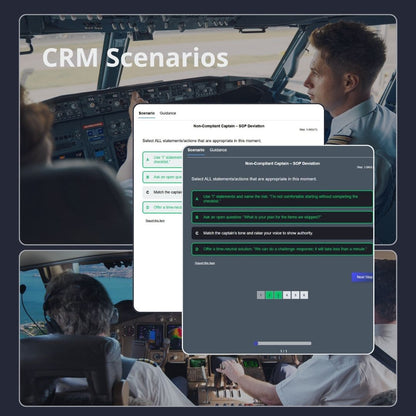Screen dimensions: 416x416
Task: Jump to the first white step square
Action: pos(287,295)
